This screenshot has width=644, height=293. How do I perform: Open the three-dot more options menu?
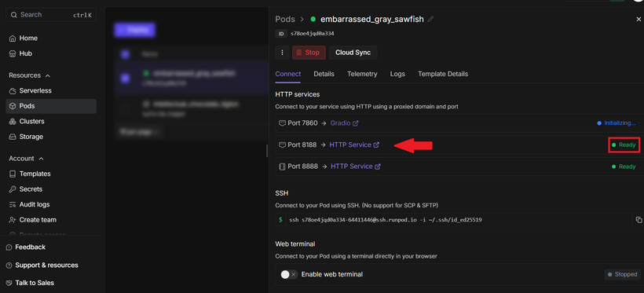[282, 53]
